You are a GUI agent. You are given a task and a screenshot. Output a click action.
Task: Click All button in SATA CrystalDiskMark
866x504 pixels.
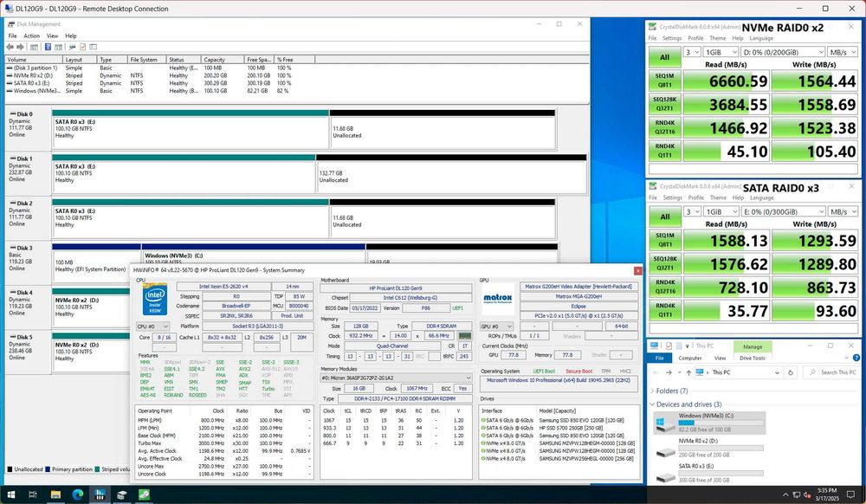664,217
